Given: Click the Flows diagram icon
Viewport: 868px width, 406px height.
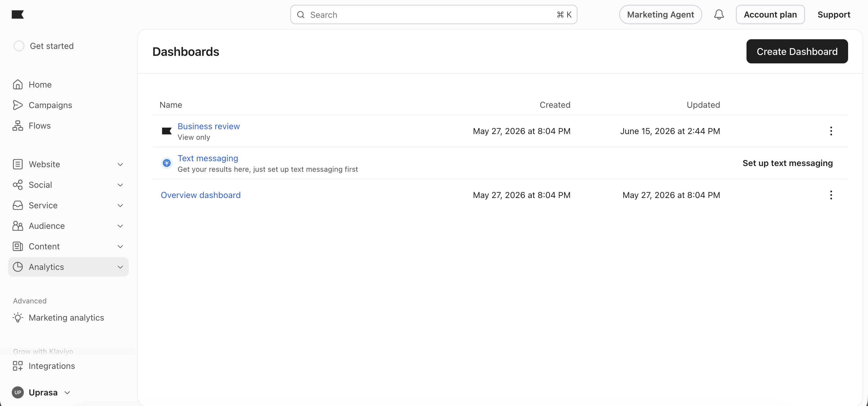Looking at the screenshot, I should pos(17,126).
